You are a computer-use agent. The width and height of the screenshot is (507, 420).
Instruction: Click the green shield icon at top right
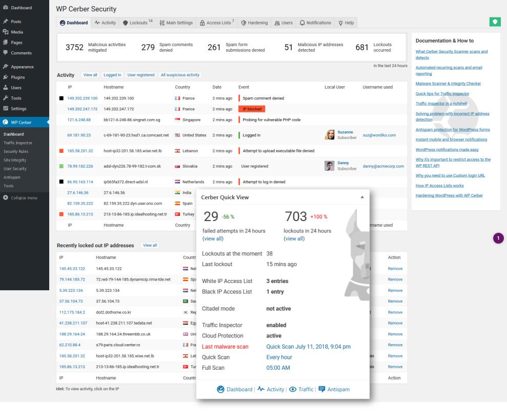(x=495, y=22)
